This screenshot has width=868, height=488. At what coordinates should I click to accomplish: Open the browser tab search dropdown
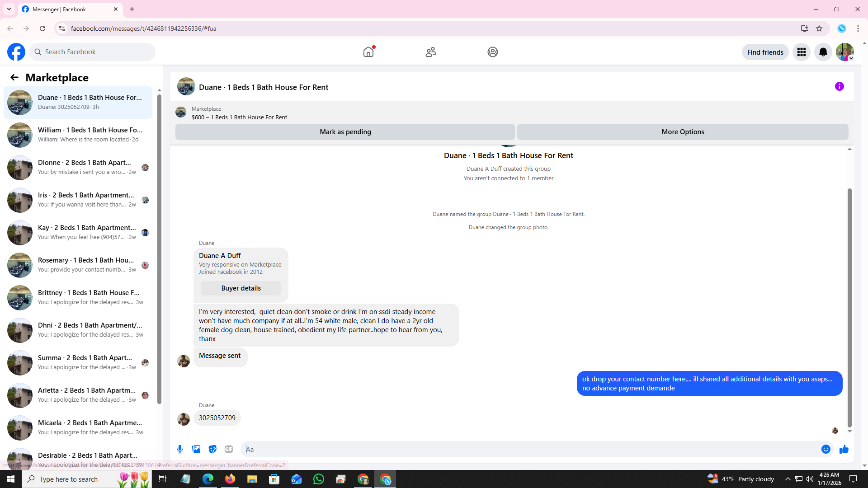(x=9, y=9)
